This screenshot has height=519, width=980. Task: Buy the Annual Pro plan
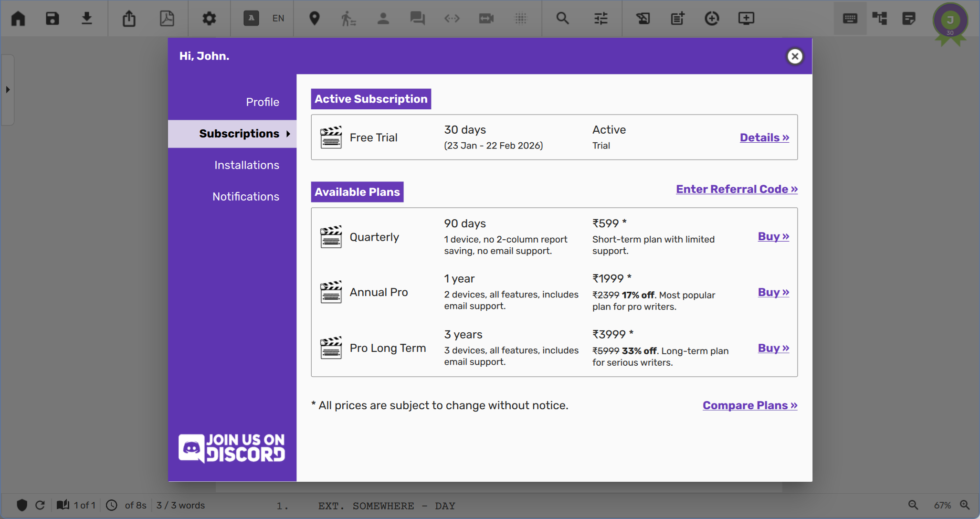point(772,292)
